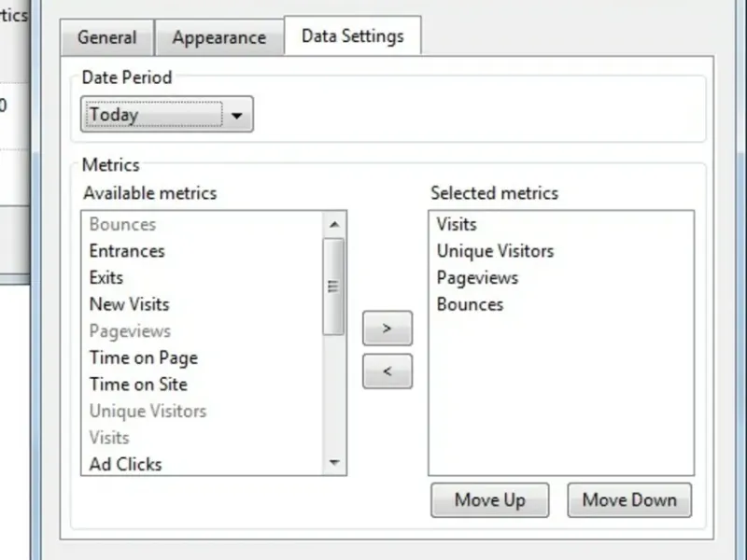This screenshot has height=560, width=747.
Task: Add metric with right arrow button
Action: coord(387,329)
